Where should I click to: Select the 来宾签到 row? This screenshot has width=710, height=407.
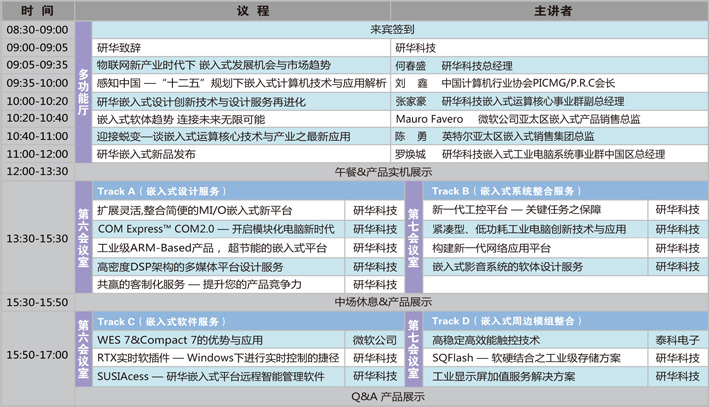(x=400, y=30)
